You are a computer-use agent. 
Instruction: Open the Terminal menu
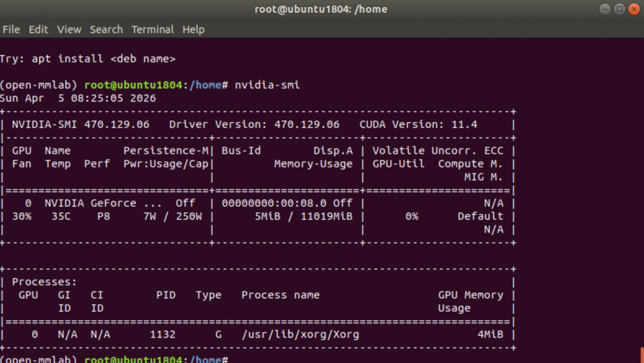(x=153, y=30)
